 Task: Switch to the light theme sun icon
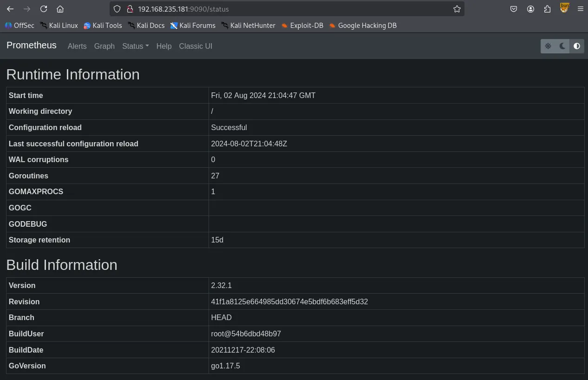point(548,46)
